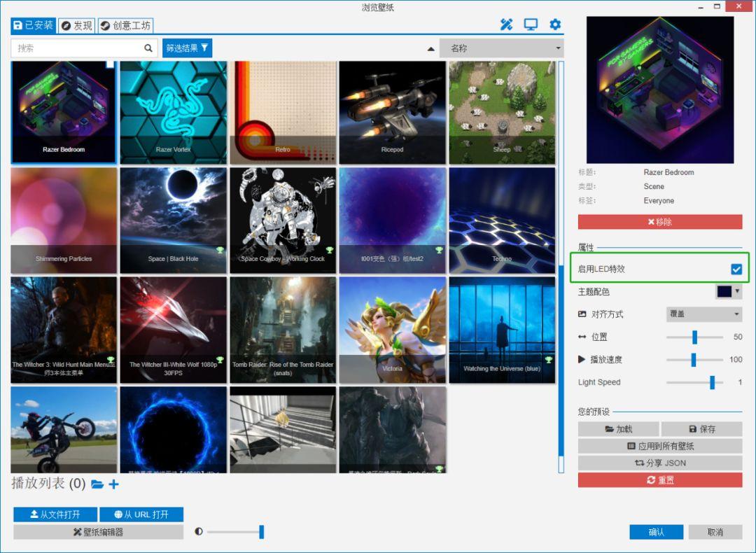756x553 pixels.
Task: Toggle selection box on Razer Bedroom thumbnail
Action: pos(111,64)
